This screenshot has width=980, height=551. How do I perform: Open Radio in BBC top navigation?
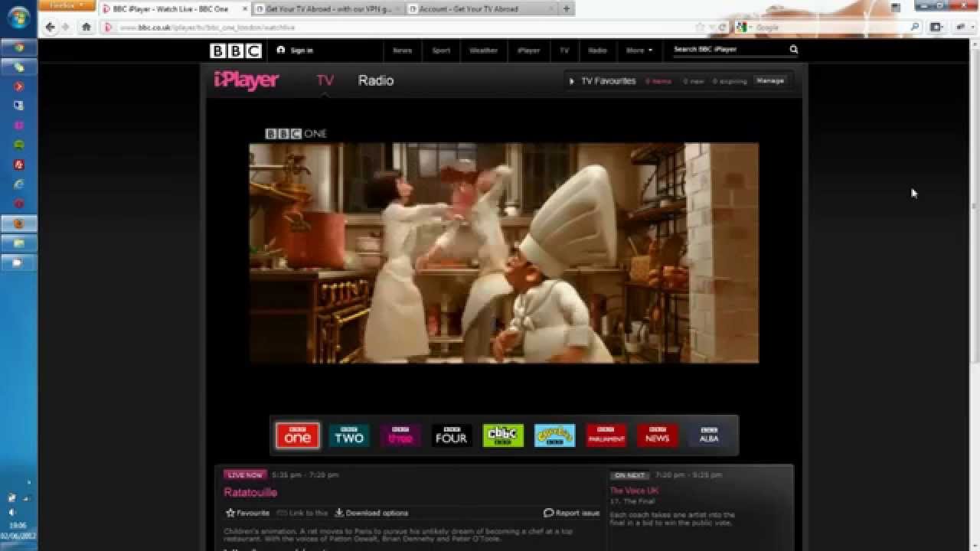tap(597, 51)
